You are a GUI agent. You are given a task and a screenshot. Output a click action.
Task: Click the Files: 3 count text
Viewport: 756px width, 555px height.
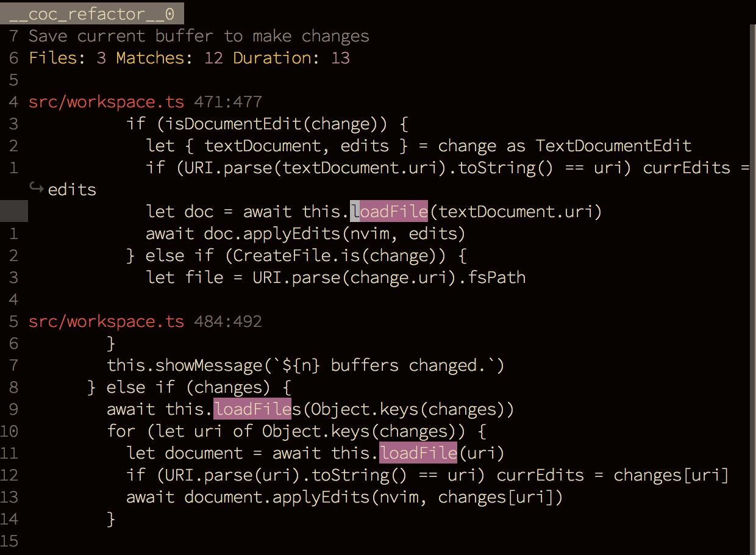67,58
